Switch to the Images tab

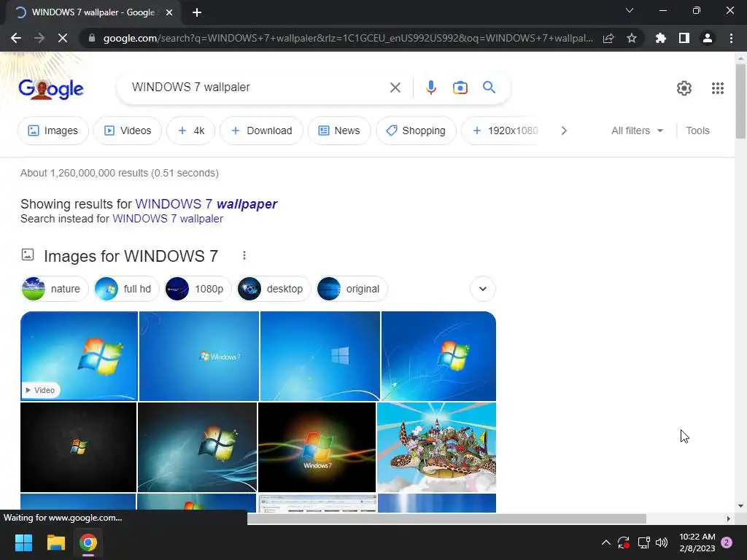[x=53, y=131]
